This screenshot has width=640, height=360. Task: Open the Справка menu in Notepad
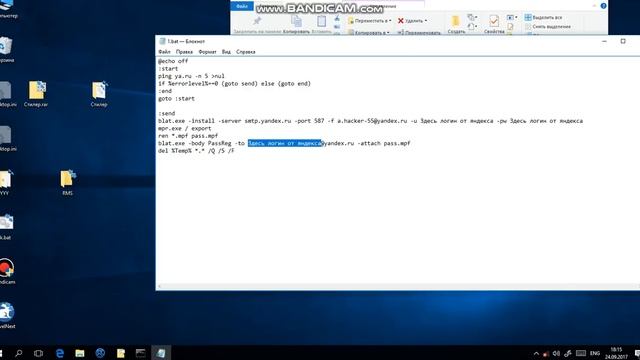(246, 52)
